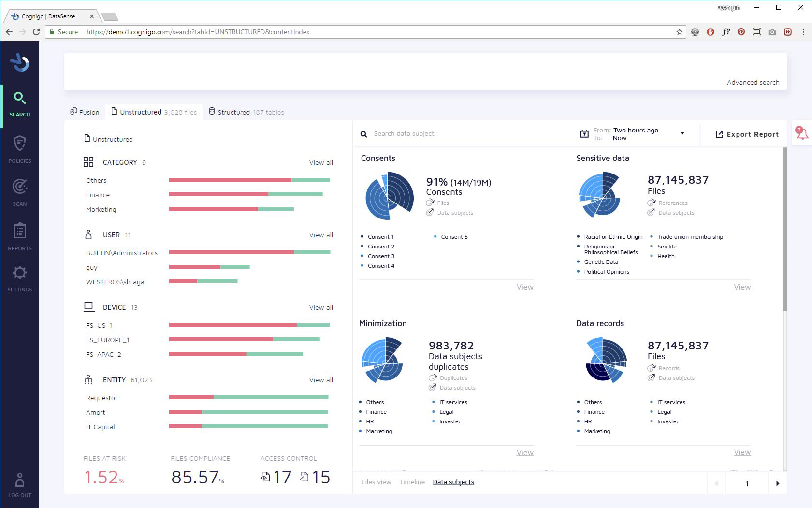Open the Search section in sidebar

coord(20,104)
